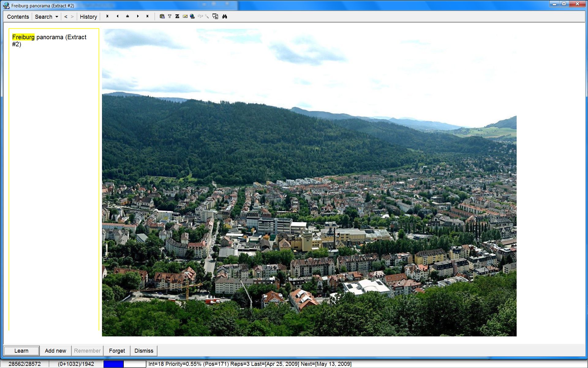Go to next element arrow
The width and height of the screenshot is (588, 368).
click(138, 16)
